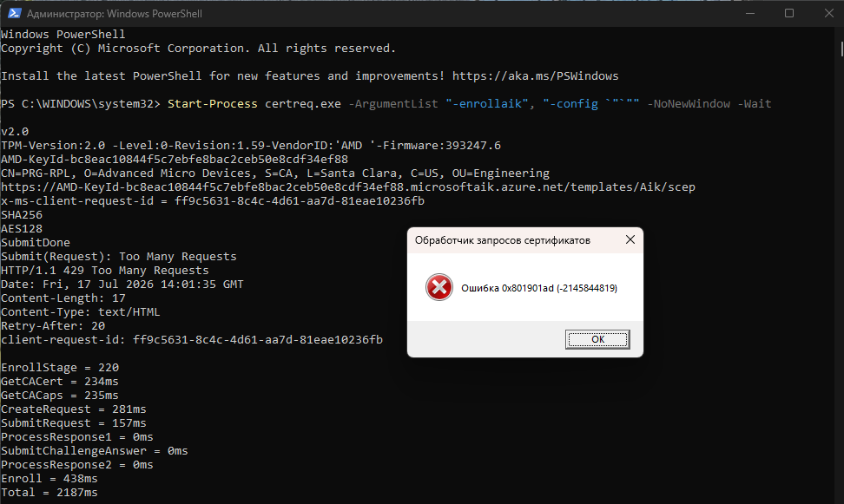
Task: Click the microsoftaik.azure.net SCEP URL line
Action: (347, 187)
